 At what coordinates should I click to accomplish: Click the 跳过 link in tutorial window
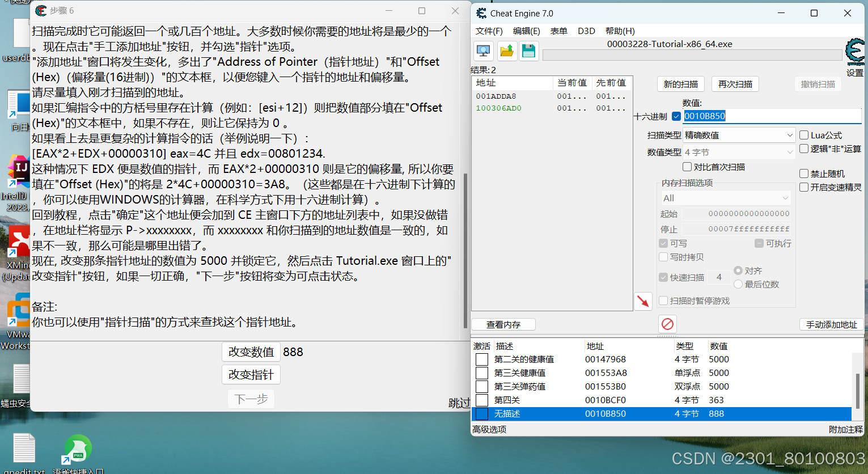click(x=459, y=403)
